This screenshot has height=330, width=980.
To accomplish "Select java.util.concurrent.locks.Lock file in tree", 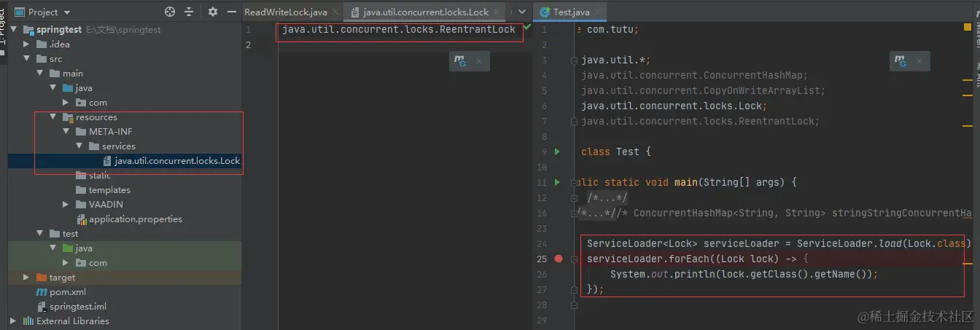I will point(177,161).
